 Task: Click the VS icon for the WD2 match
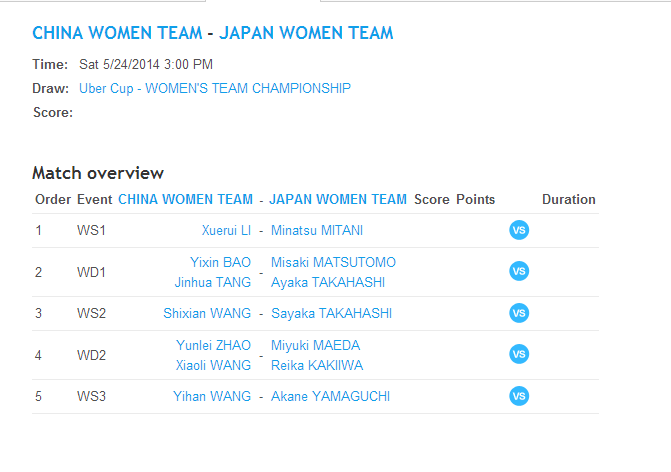coord(519,354)
